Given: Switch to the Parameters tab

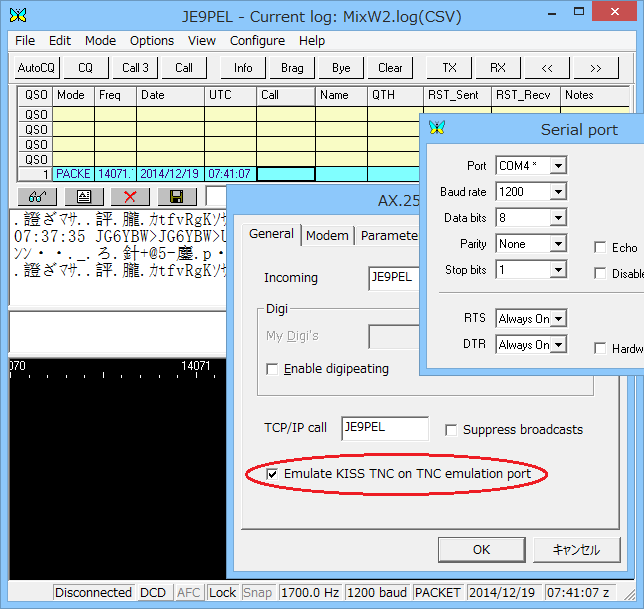Looking at the screenshot, I should (x=388, y=236).
